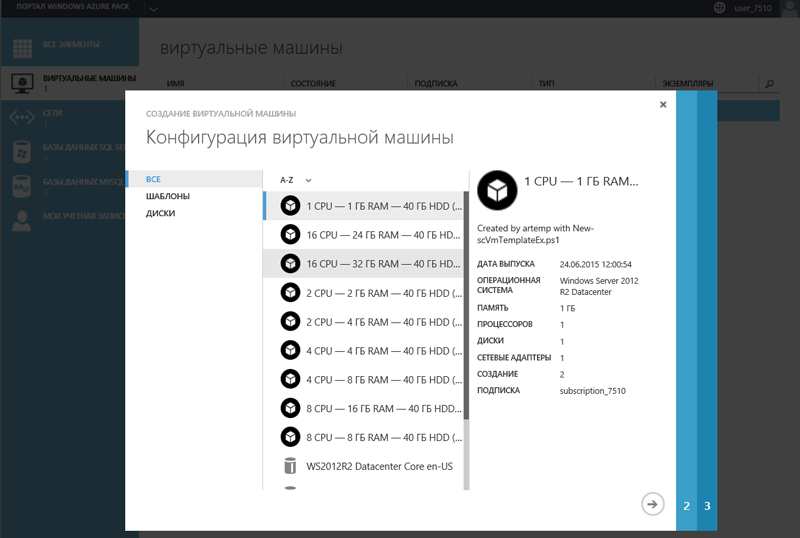800x538 pixels.
Task: Click the cube icon for 4 CPU — 4 ГБ RAM
Action: coord(290,350)
